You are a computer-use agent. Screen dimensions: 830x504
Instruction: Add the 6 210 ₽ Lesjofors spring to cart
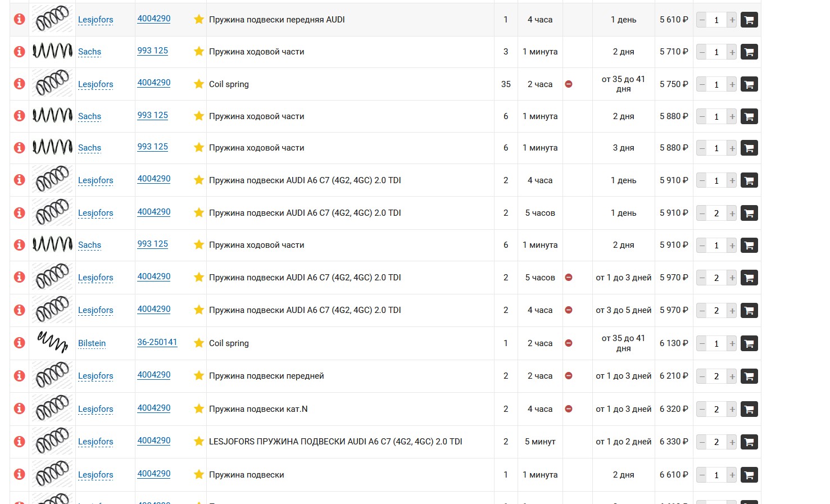point(749,376)
